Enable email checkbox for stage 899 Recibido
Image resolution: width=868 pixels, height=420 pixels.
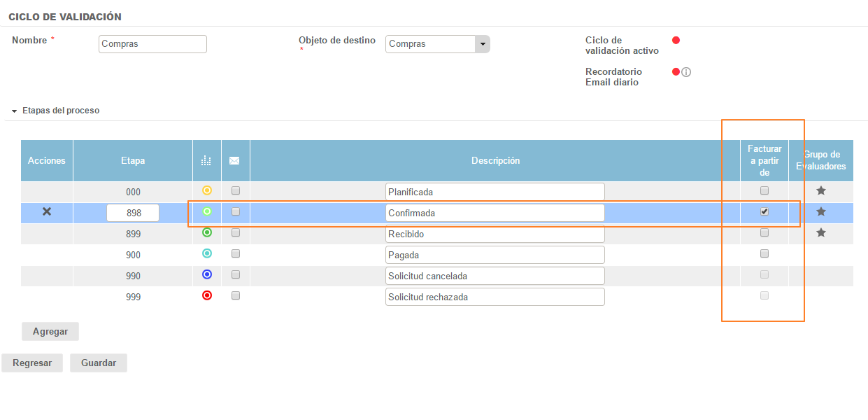point(236,232)
